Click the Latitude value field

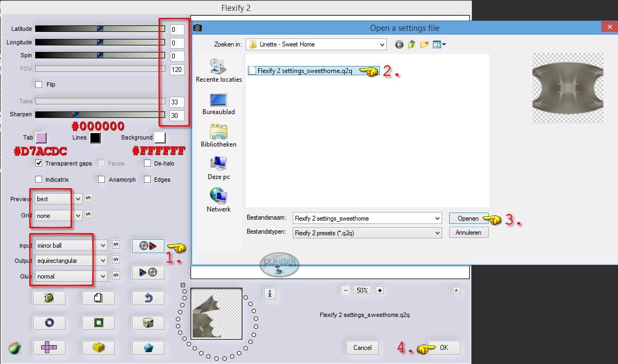pyautogui.click(x=177, y=30)
